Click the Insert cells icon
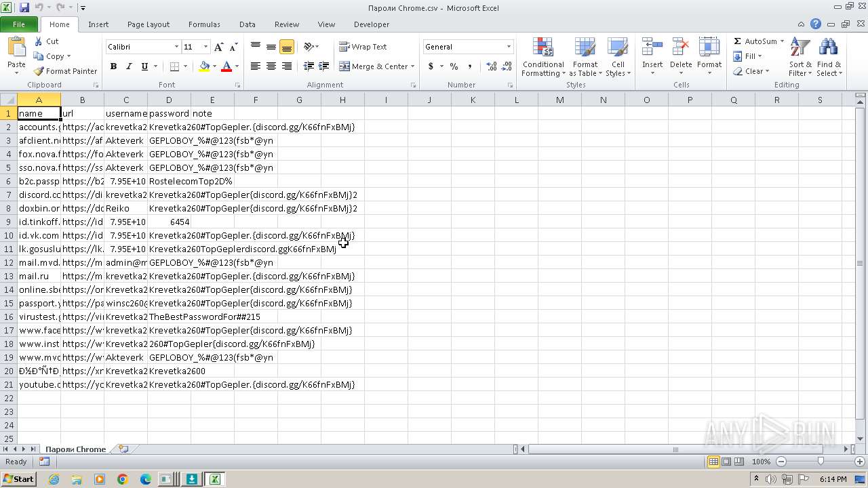The height and width of the screenshot is (488, 868). click(652, 47)
